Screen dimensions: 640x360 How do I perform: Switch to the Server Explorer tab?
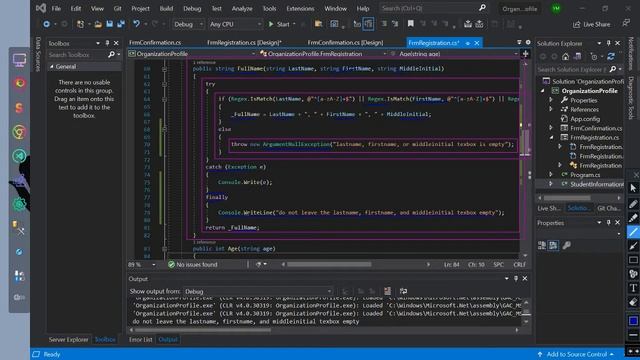tap(68, 340)
